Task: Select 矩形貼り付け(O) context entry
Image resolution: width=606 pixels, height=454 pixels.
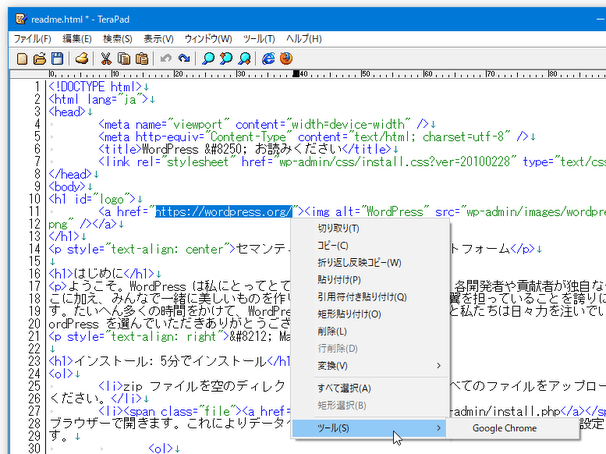Action: (371, 314)
